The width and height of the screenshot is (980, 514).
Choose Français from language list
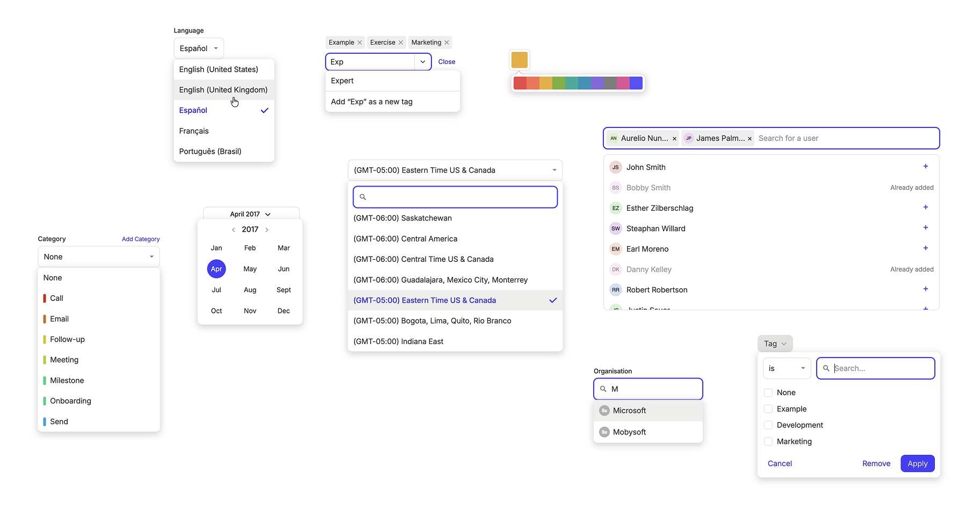point(224,131)
